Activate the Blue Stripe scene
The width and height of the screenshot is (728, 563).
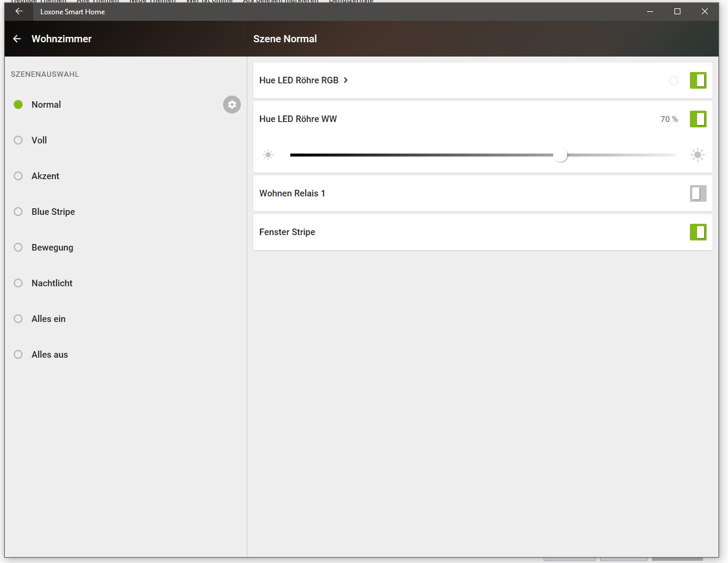(53, 212)
